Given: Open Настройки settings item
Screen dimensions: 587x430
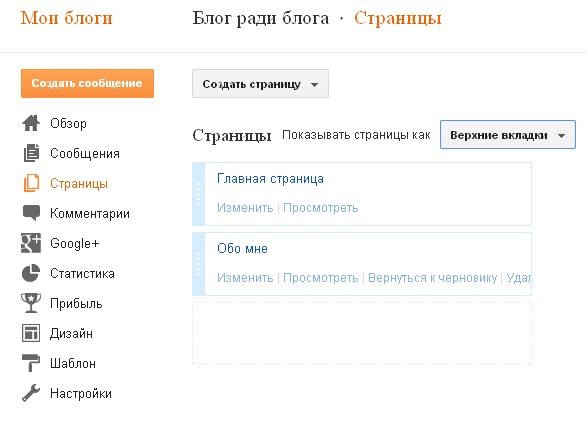Looking at the screenshot, I should pyautogui.click(x=81, y=394).
